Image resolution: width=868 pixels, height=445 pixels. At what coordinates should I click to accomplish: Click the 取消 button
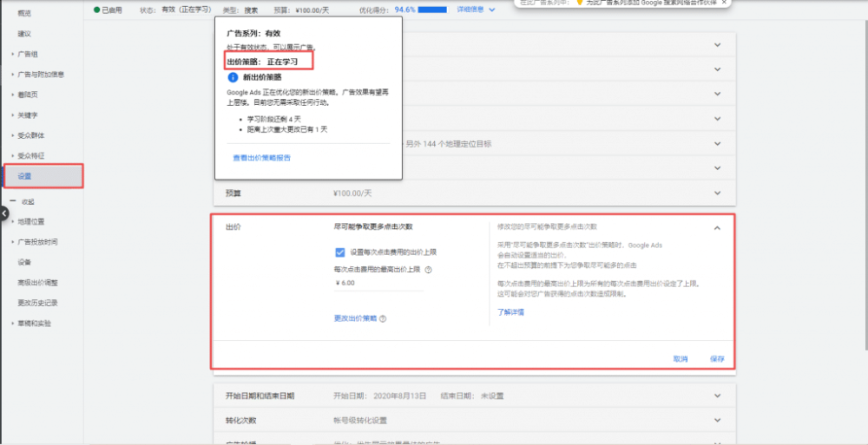(680, 358)
